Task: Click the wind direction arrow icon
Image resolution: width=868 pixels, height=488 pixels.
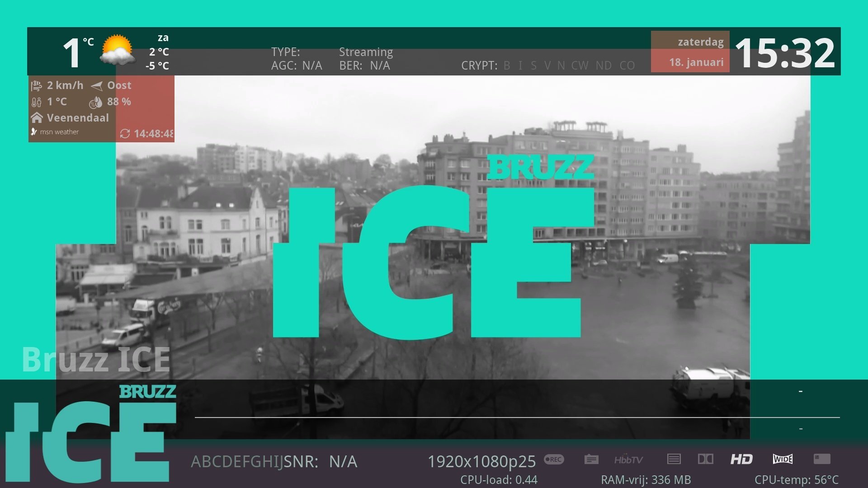Action: click(x=96, y=86)
